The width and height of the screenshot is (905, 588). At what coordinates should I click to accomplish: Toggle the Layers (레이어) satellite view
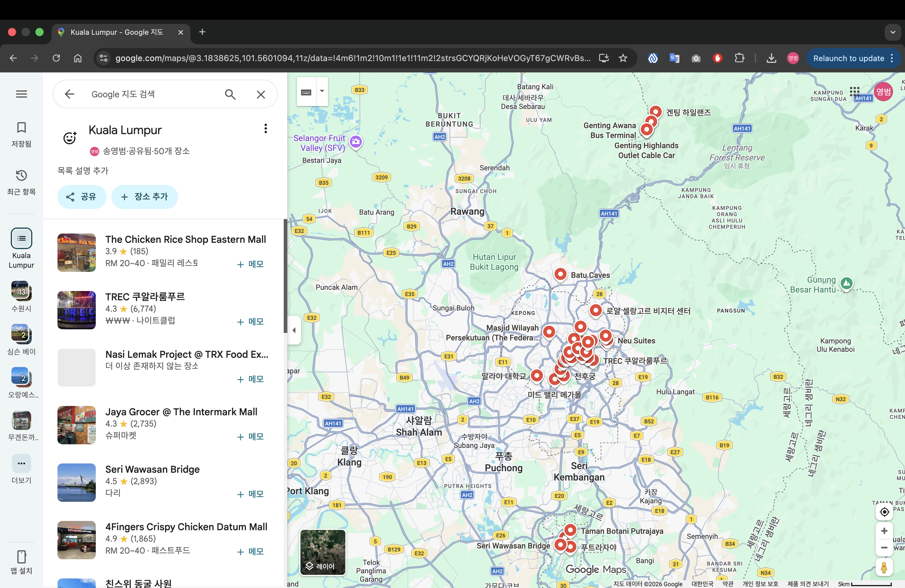tap(323, 552)
